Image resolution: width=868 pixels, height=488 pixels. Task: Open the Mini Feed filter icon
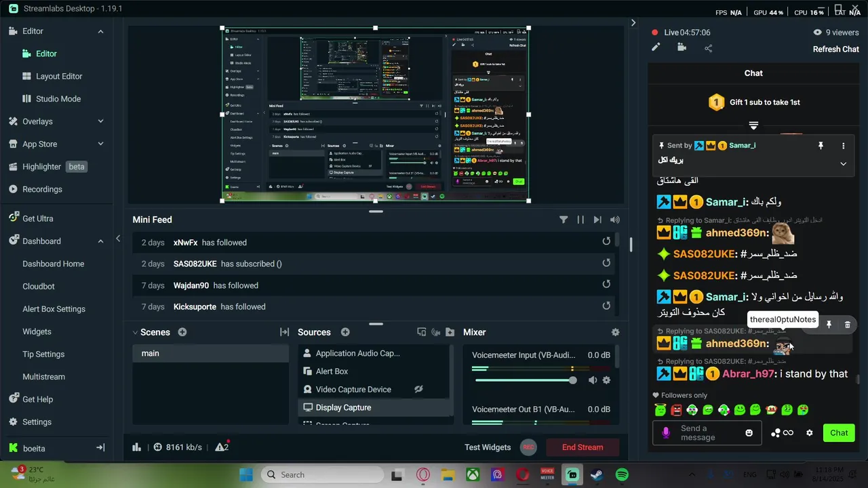click(x=564, y=220)
